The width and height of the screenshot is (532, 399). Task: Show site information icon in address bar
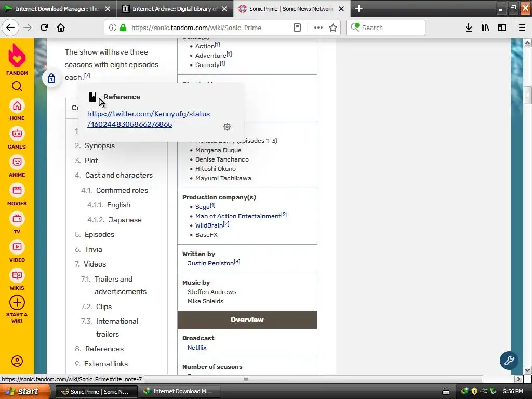tap(113, 28)
